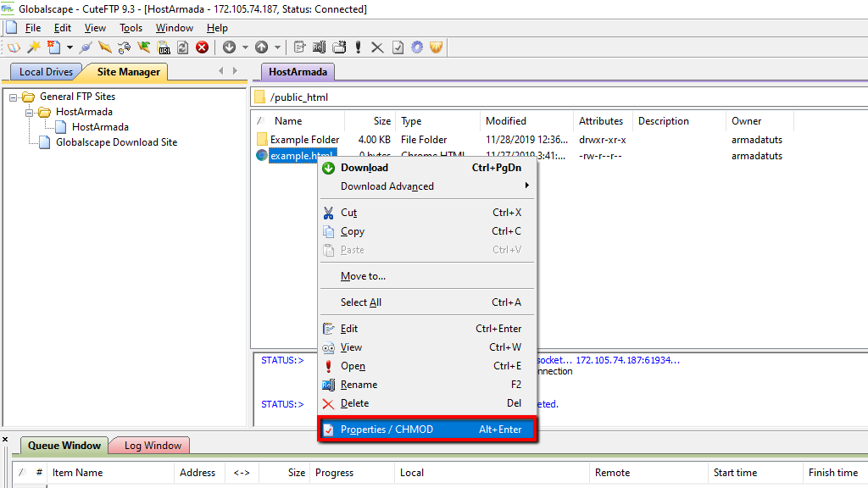Click the black X Delete toolbar icon
The image size is (868, 488).
[377, 47]
